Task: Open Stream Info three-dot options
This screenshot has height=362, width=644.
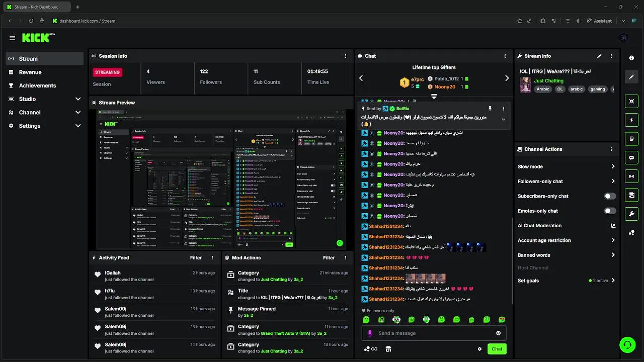Action: pyautogui.click(x=611, y=56)
